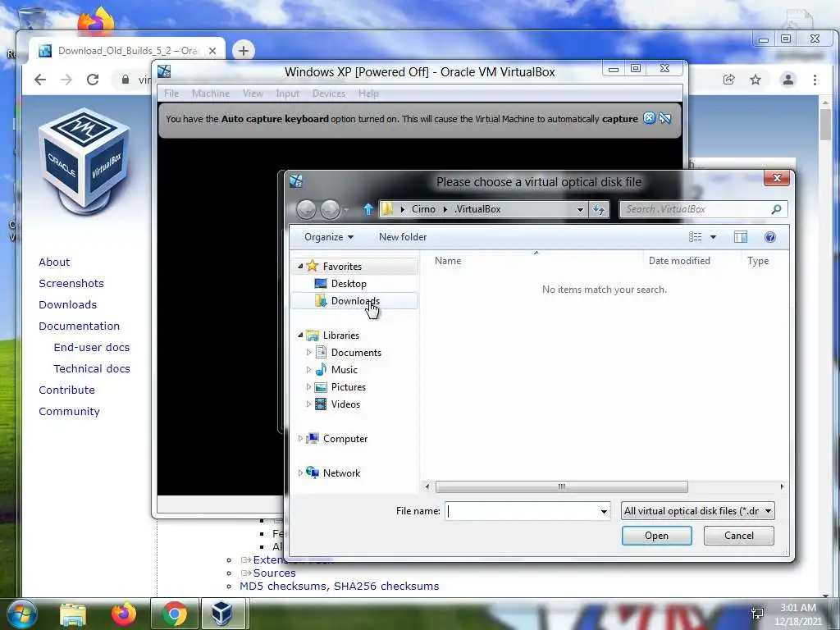Click the Back arrow in the file dialog
This screenshot has width=840, height=630.
tap(306, 209)
